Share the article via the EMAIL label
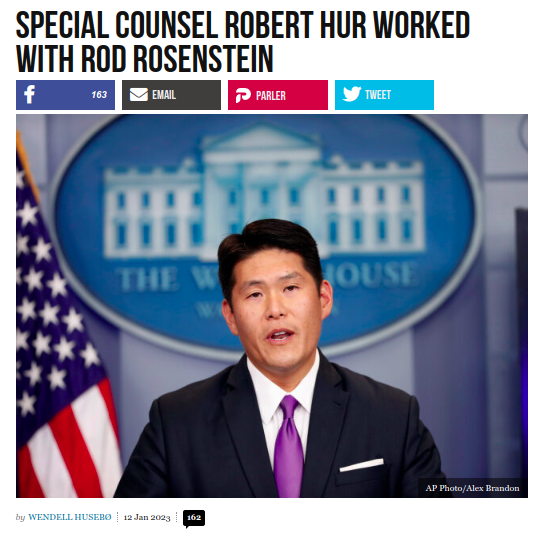This screenshot has height=537, width=540. pos(164,95)
